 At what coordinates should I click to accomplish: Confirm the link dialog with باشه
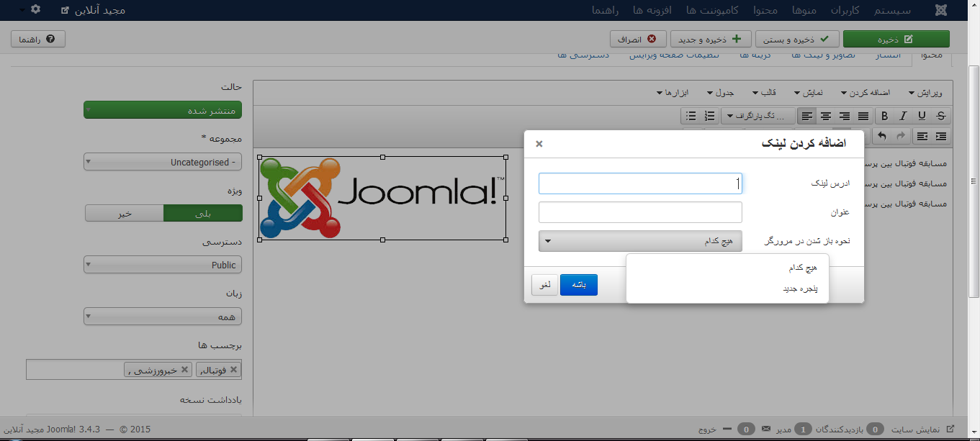tap(579, 285)
